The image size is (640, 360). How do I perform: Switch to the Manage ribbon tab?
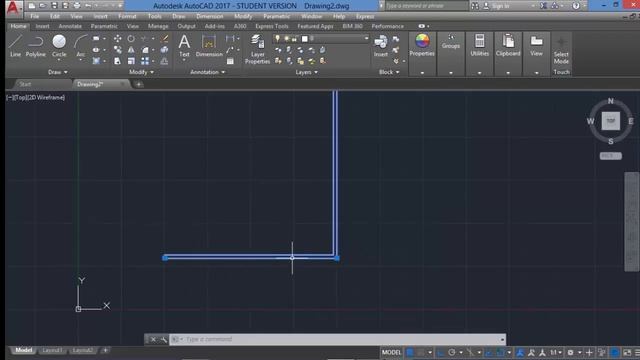coord(158,26)
